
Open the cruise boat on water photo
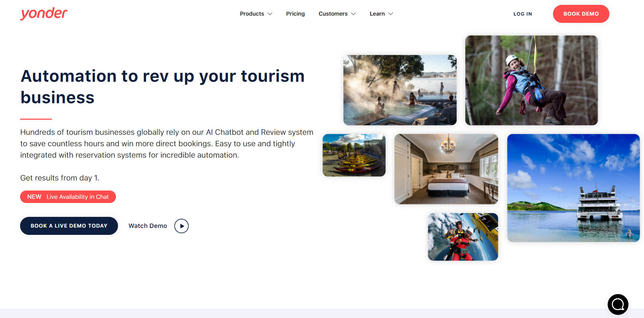coord(573,188)
